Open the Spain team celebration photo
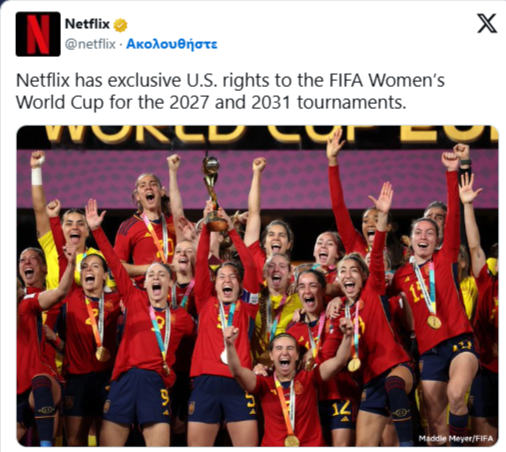 (257, 286)
